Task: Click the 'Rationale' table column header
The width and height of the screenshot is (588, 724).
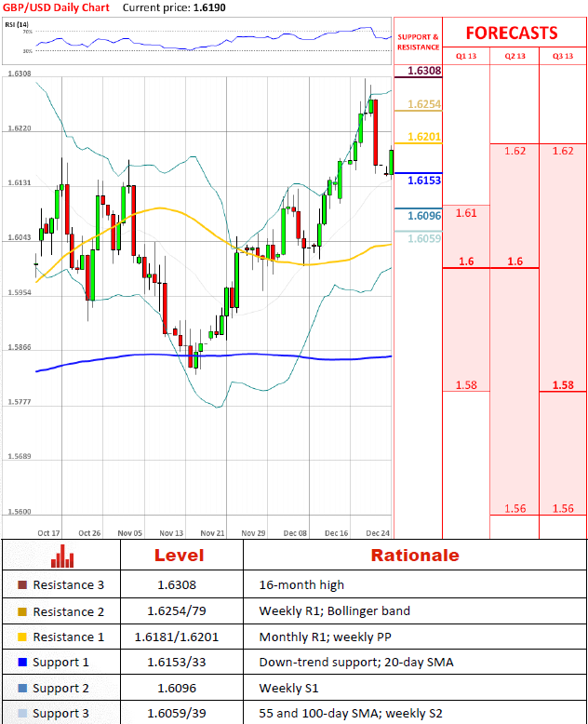Action: point(415,556)
